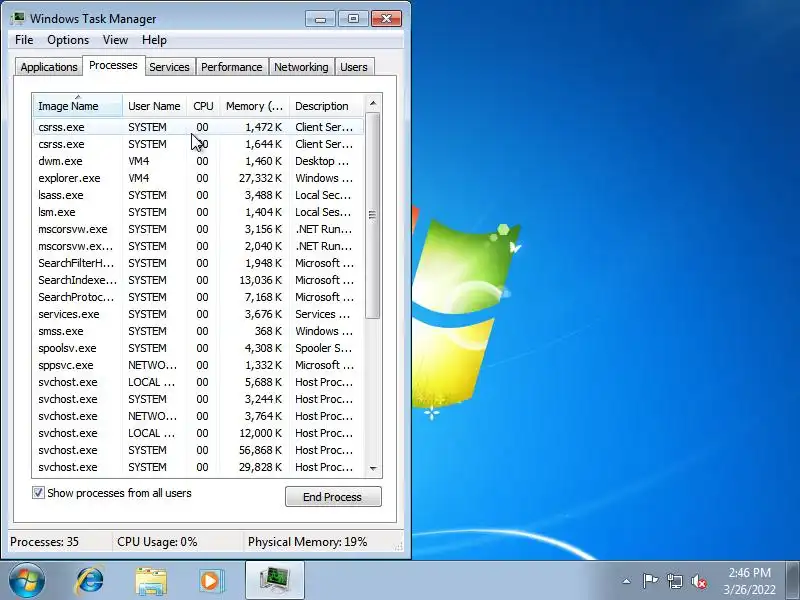This screenshot has width=800, height=600.
Task: Click the Task Manager taskbar button
Action: tap(275, 581)
